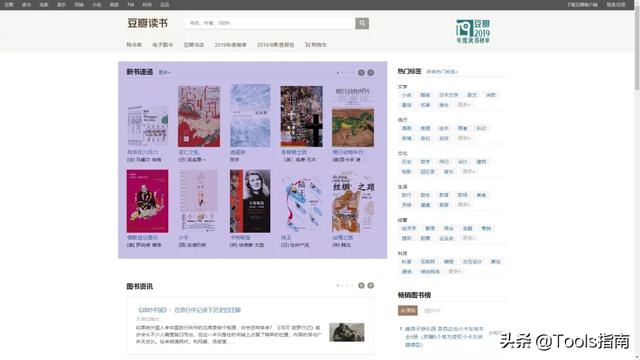The image size is (640, 360).
Task: Open the 丝绸之路 book cover
Action: pyautogui.click(x=353, y=201)
